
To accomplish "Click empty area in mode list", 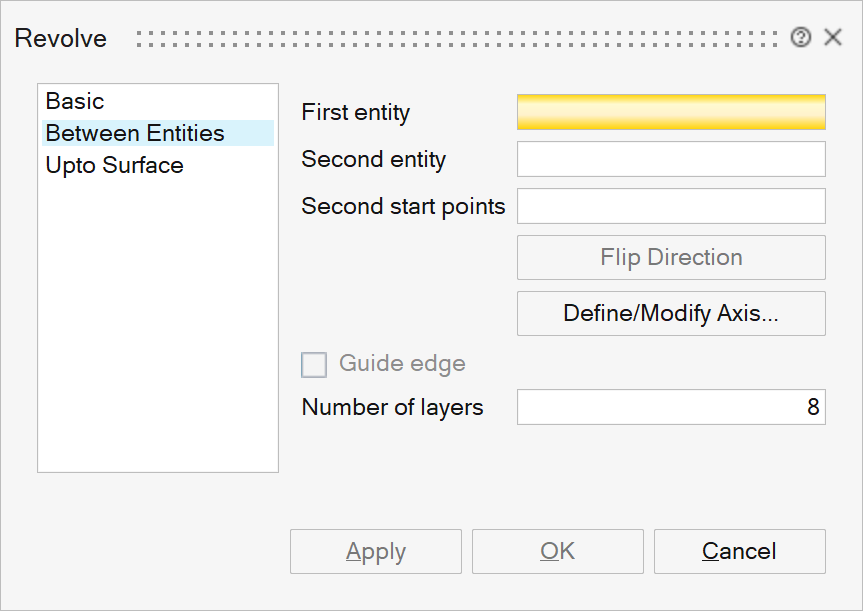I will 157,330.
